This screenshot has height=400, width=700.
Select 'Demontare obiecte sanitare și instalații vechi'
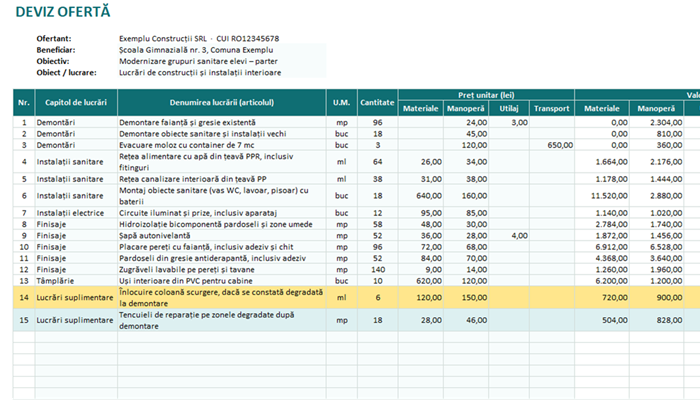[x=222, y=133]
